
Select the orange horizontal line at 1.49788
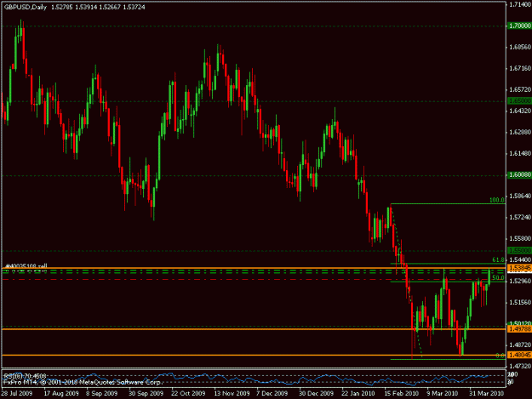tap(254, 329)
